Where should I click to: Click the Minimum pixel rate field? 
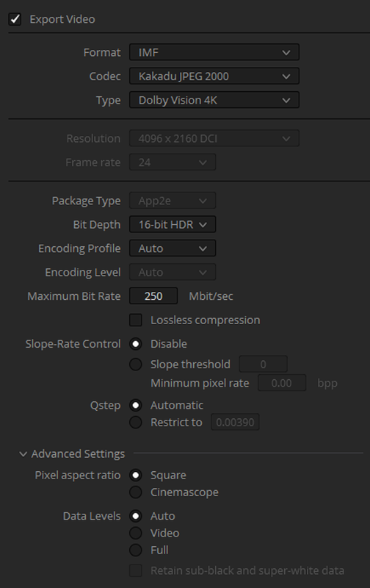282,383
